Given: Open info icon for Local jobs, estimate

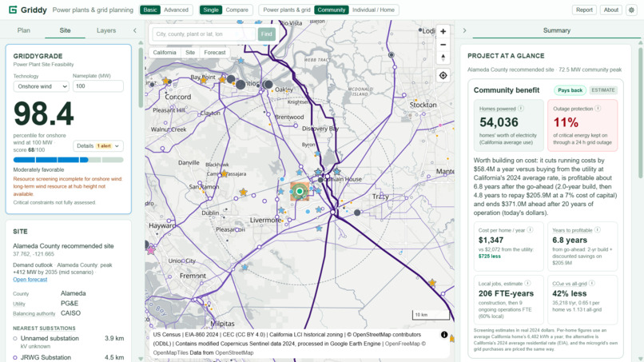Looking at the screenshot, I should [527, 283].
